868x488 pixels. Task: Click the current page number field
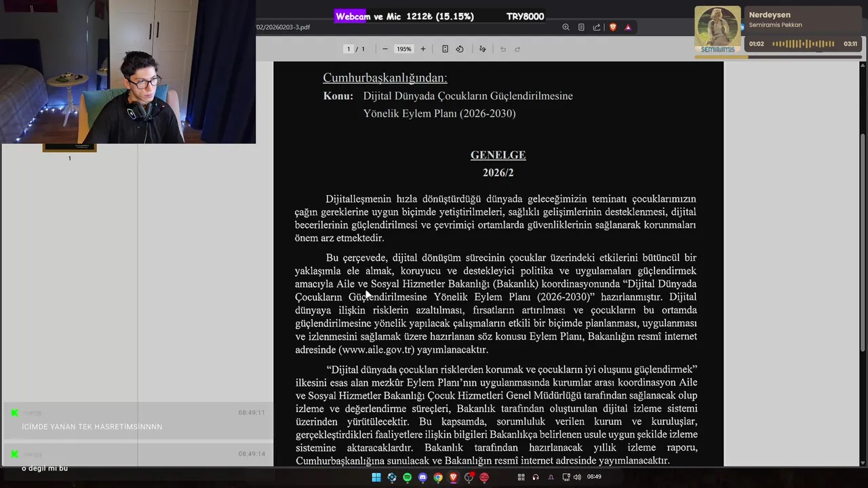[349, 49]
